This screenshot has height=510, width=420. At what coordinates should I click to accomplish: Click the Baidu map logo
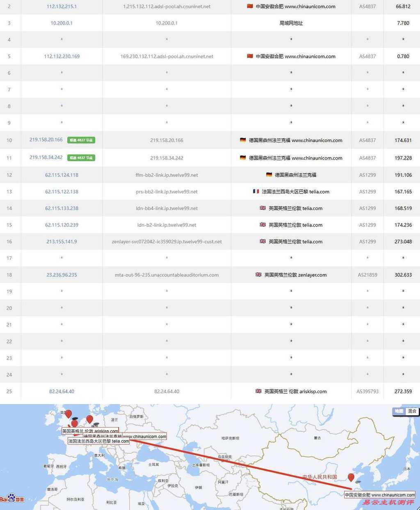tap(12, 499)
